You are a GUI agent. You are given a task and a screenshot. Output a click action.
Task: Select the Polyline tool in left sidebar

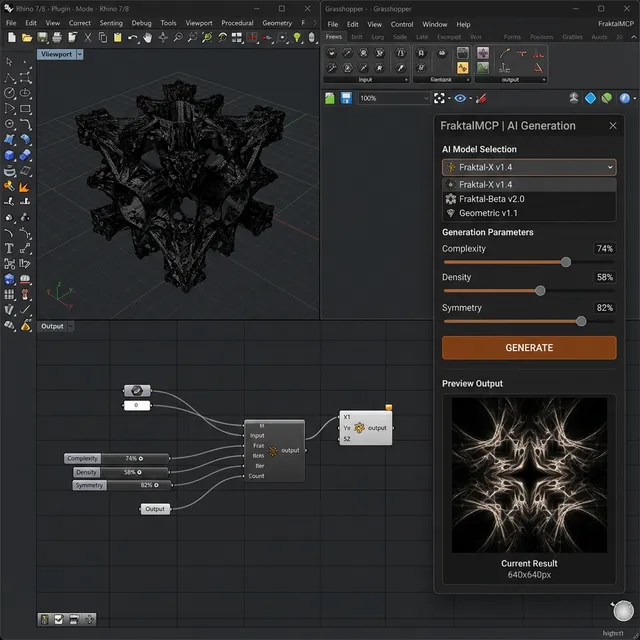coord(9,78)
